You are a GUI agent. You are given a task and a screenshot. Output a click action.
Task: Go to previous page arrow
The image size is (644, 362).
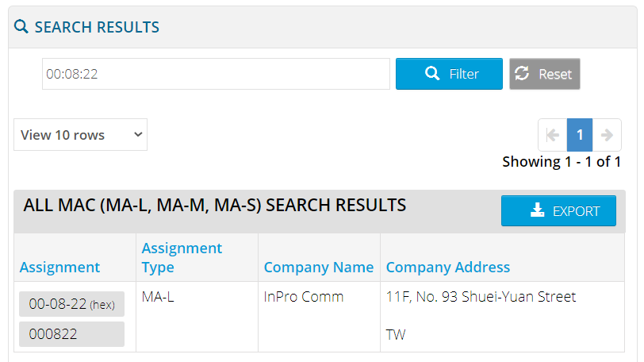[x=553, y=135]
